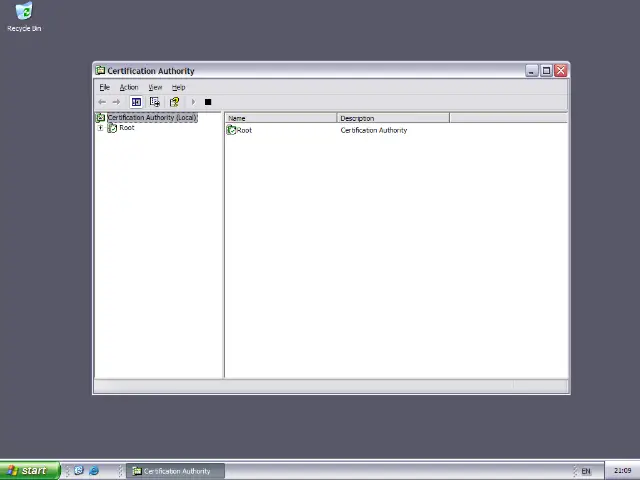This screenshot has width=640, height=480.
Task: Open the Start menu
Action: click(30, 471)
